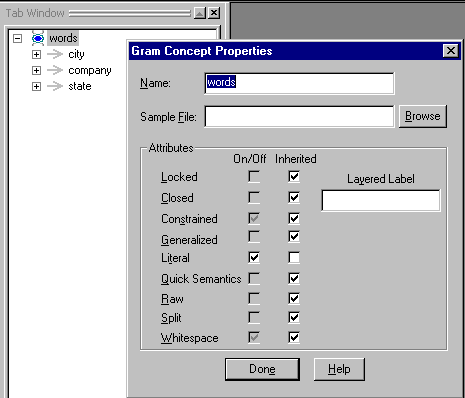Select the words item in the tree

[63, 38]
